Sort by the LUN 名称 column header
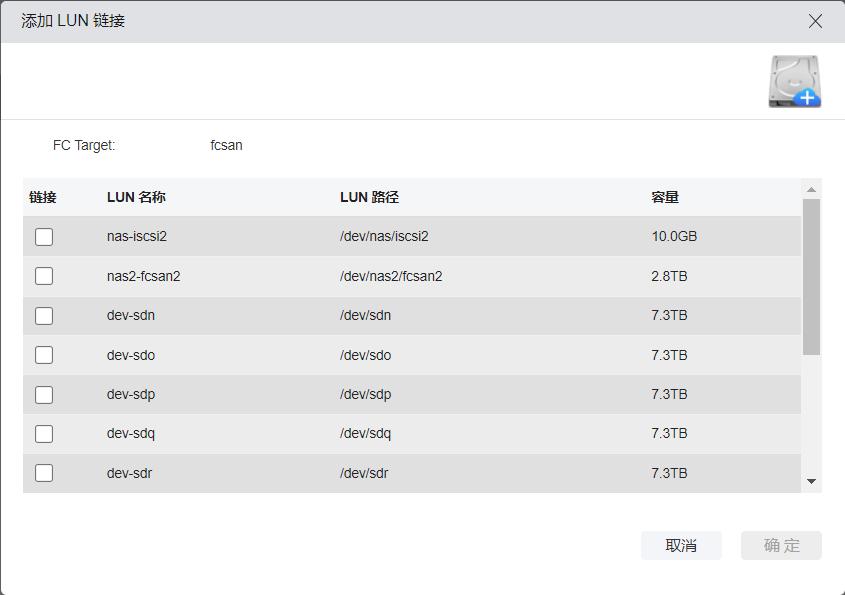 coord(136,197)
